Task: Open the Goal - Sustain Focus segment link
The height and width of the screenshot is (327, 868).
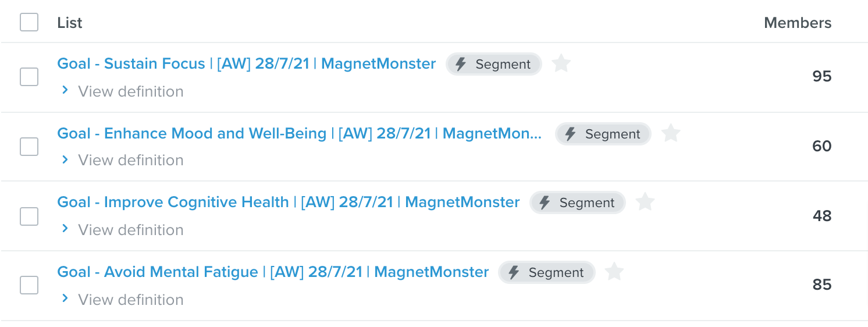Action: point(247,63)
